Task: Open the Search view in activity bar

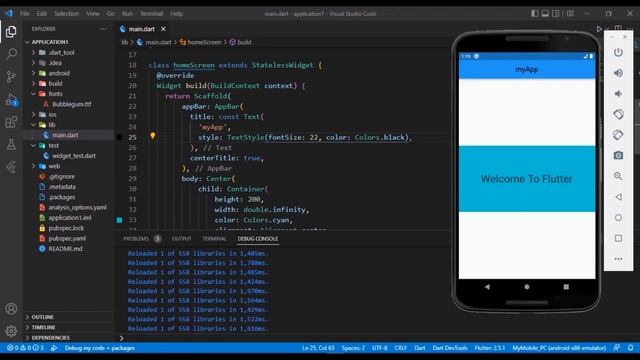Action: (11, 53)
